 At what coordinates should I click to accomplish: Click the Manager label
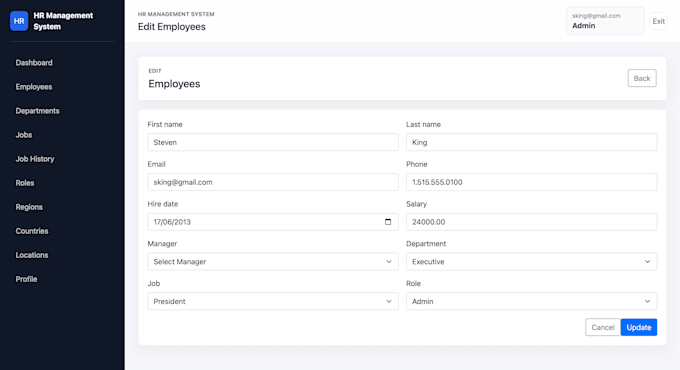(x=162, y=244)
